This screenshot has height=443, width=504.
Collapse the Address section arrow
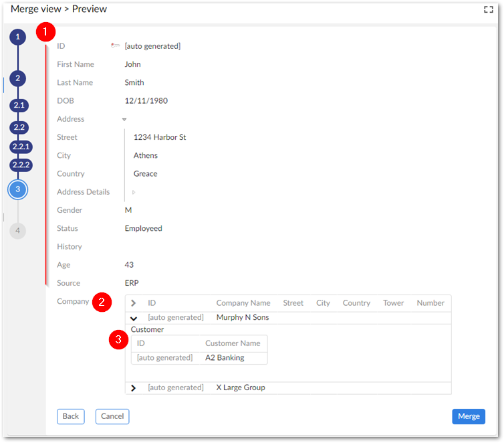coord(124,119)
